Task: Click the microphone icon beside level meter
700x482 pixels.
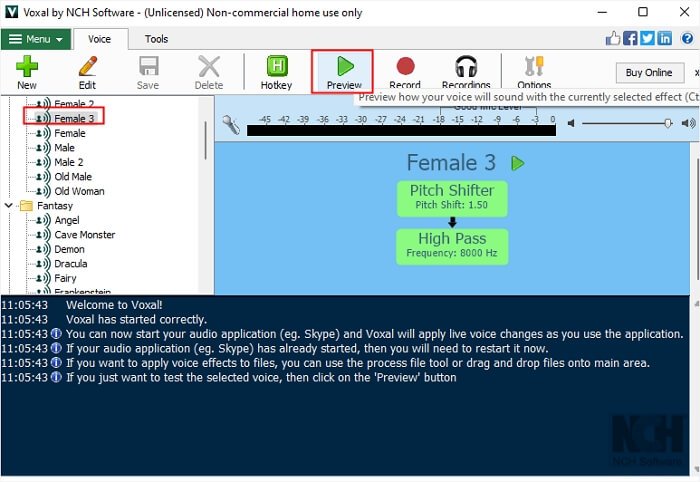Action: click(x=231, y=124)
